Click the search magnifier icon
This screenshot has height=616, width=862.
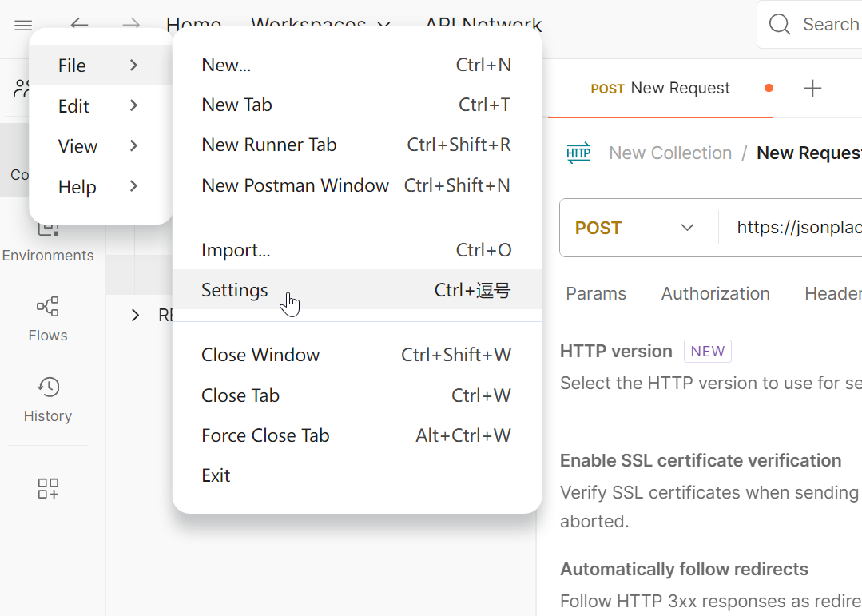(779, 24)
